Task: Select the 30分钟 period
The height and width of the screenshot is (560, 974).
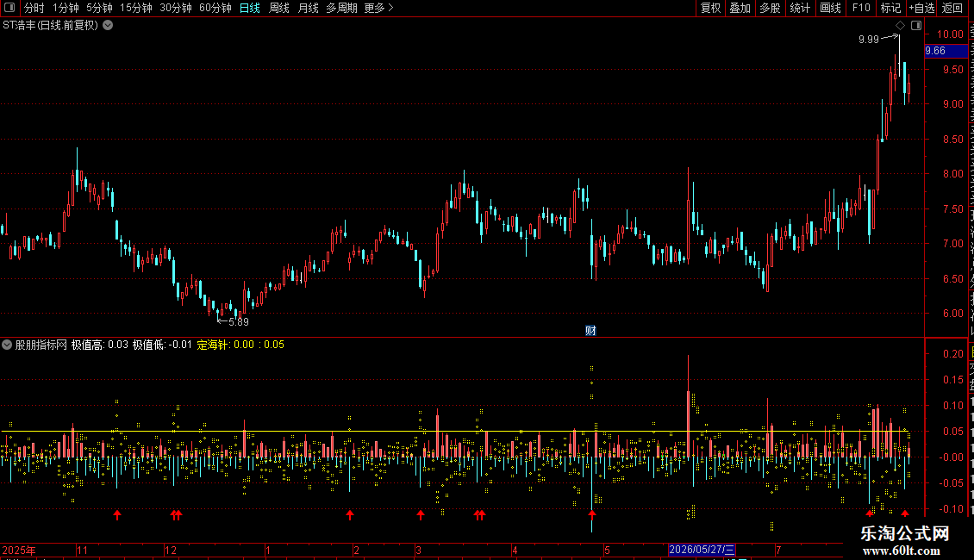Action: [176, 8]
